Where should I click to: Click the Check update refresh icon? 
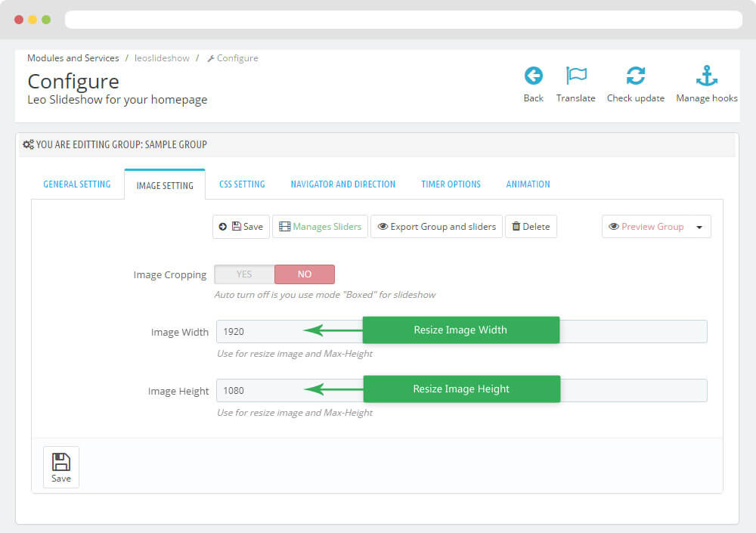[635, 76]
